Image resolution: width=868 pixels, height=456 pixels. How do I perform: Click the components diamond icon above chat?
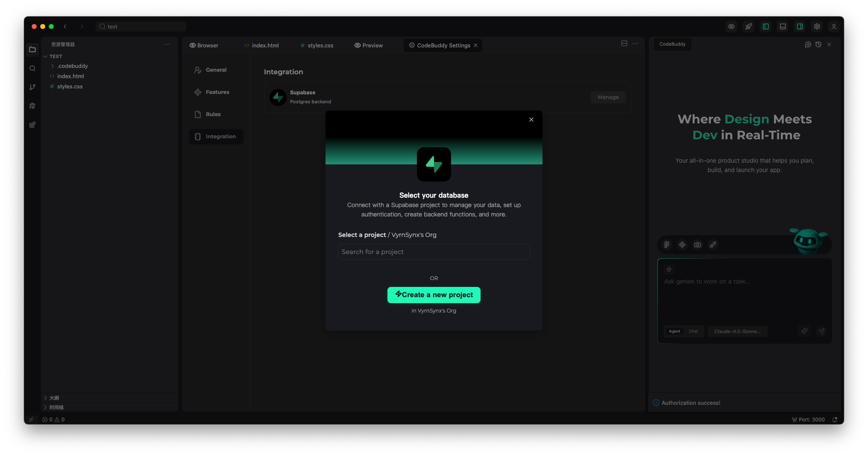[x=682, y=245]
